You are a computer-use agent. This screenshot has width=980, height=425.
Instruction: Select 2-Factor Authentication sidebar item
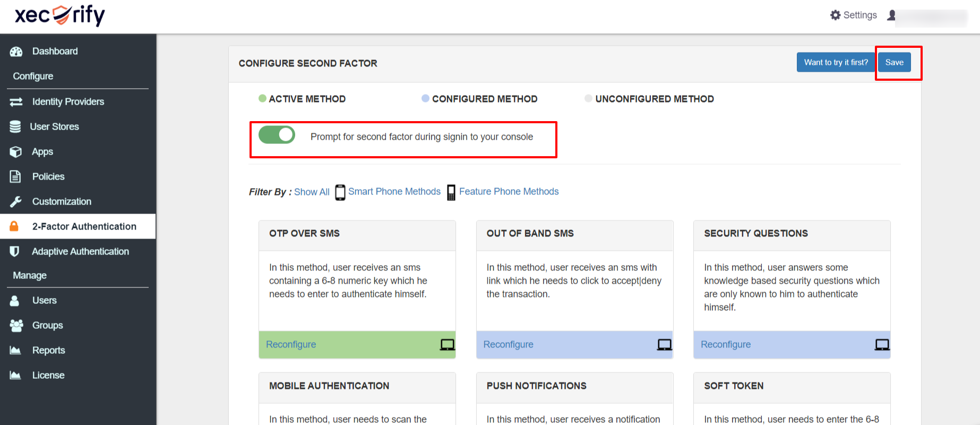[78, 226]
